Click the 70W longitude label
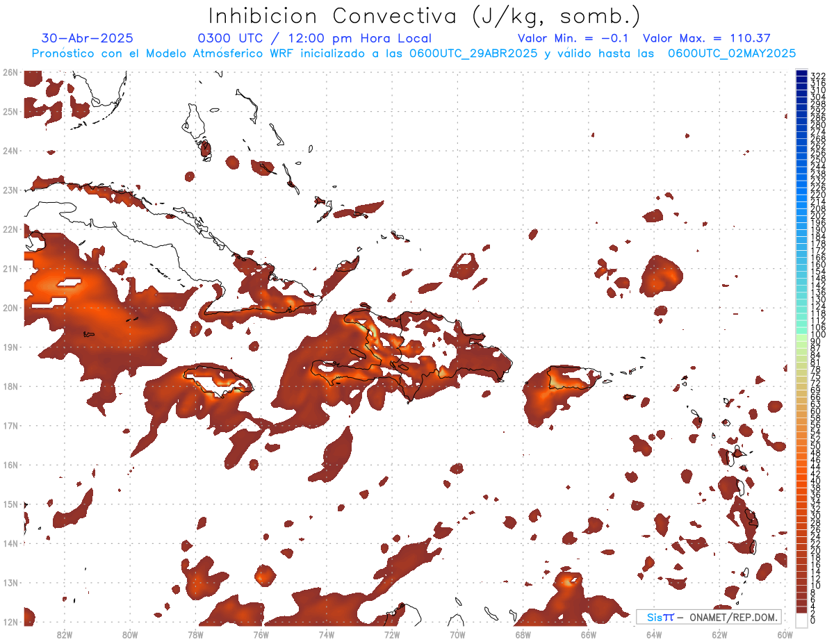 [x=457, y=634]
